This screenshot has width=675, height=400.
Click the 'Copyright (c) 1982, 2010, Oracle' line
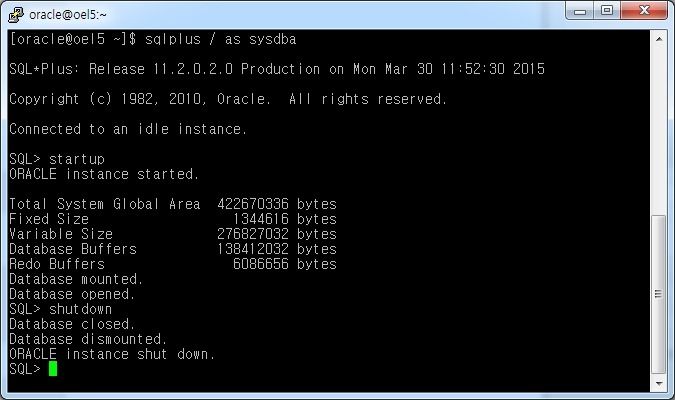tap(228, 99)
